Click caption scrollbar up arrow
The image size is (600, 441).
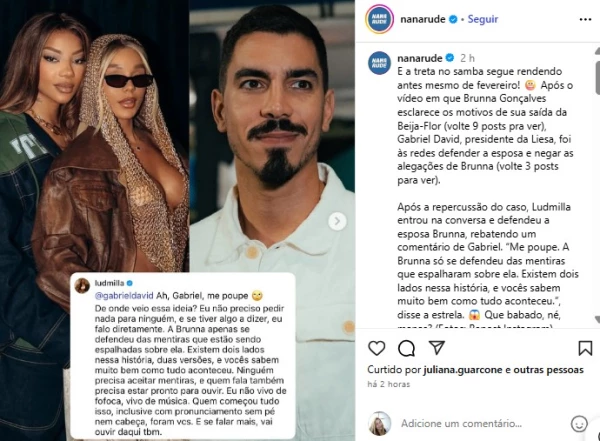click(597, 51)
